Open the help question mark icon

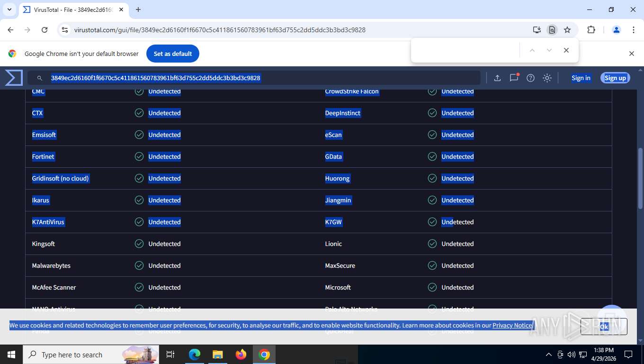pos(530,78)
